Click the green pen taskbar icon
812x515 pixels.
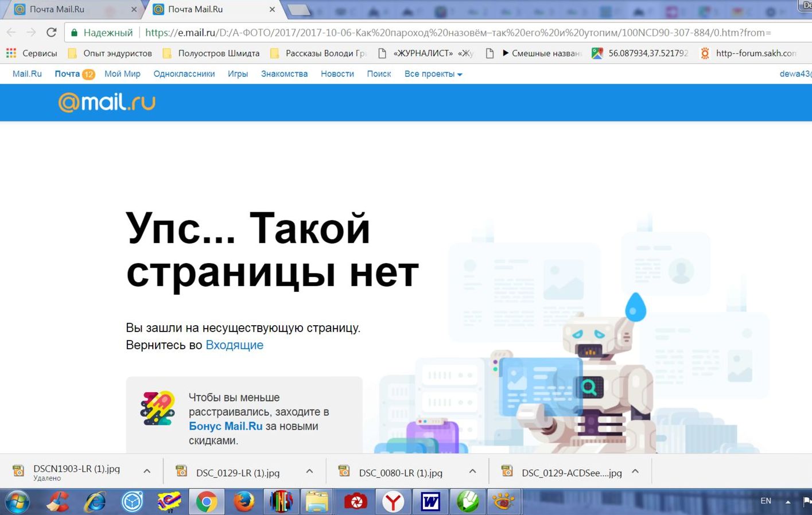(468, 502)
